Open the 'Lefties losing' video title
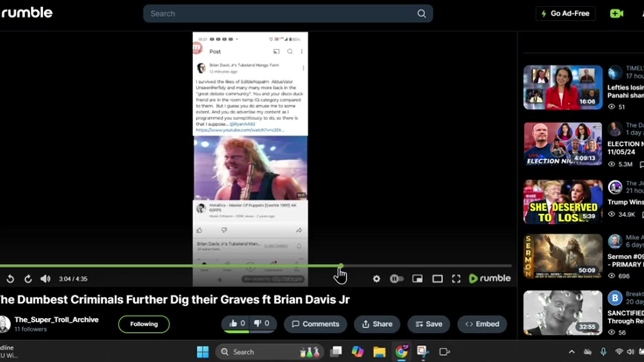 (x=625, y=92)
